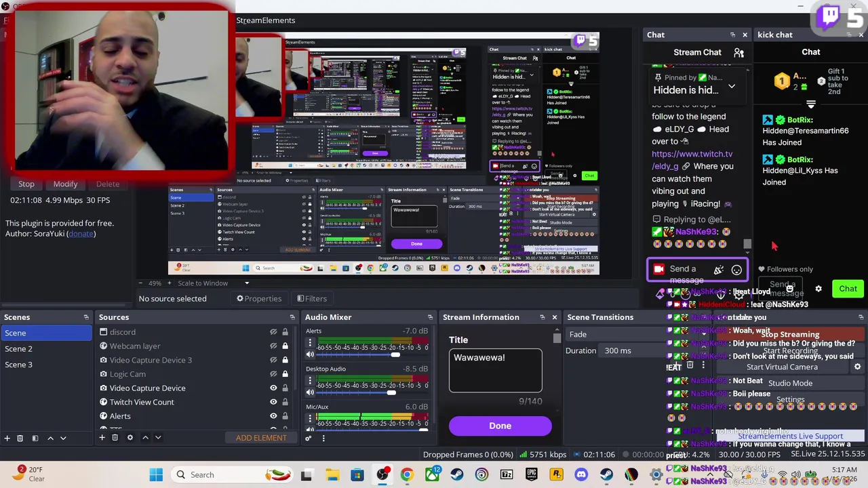
Task: Pop out the Stream Information dock
Action: click(542, 317)
